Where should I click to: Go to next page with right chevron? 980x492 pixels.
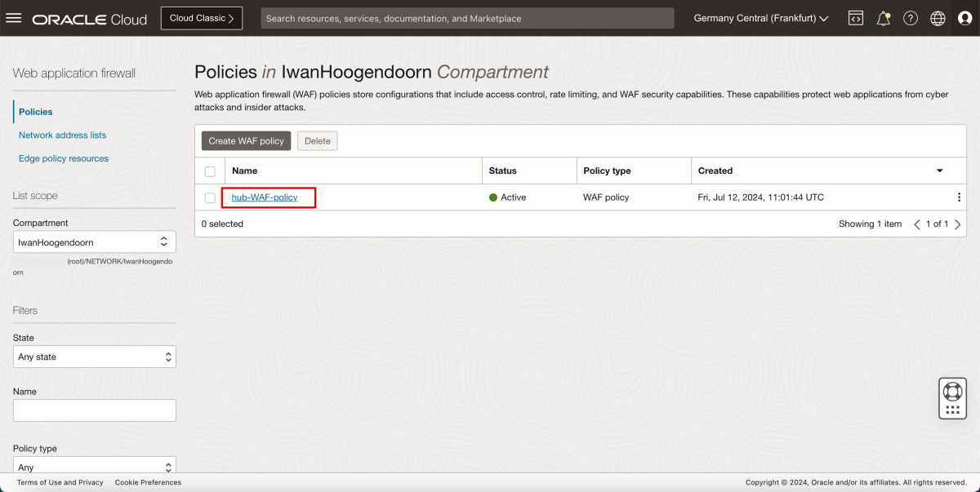tap(956, 223)
